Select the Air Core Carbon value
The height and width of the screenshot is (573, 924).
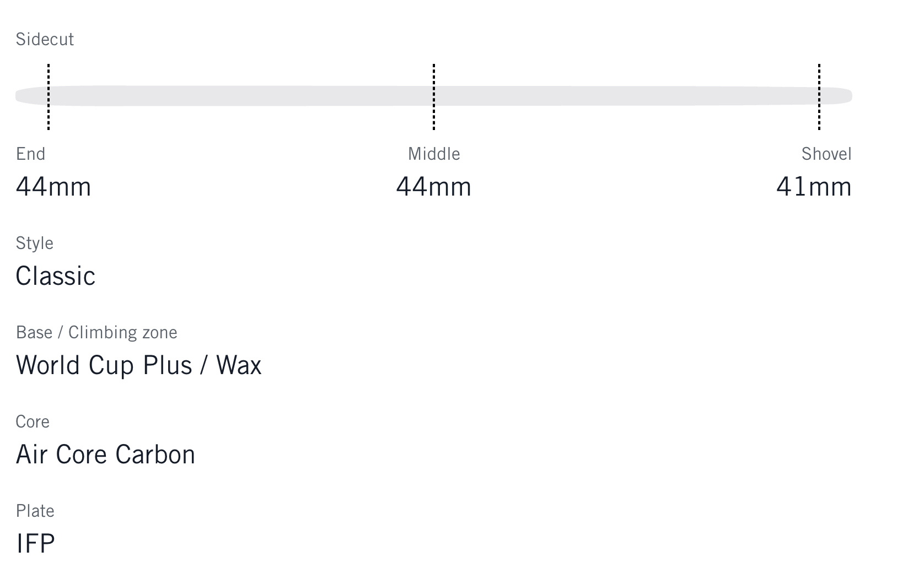(x=105, y=455)
